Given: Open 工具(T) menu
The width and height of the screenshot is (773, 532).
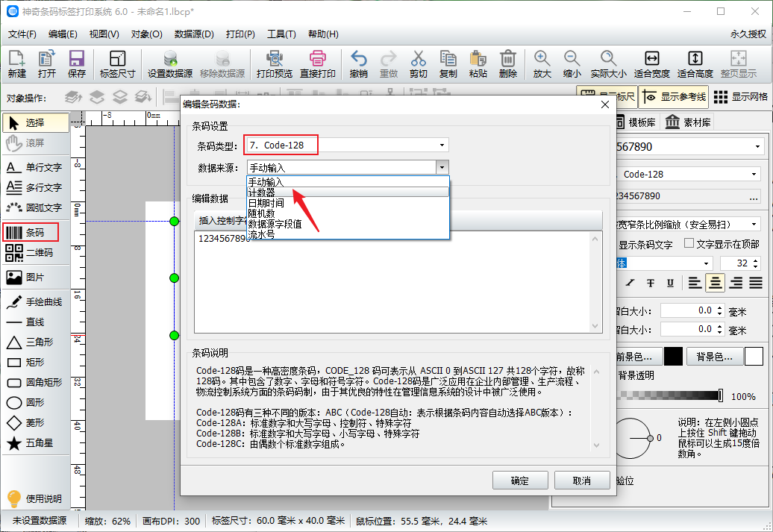Looking at the screenshot, I should pyautogui.click(x=281, y=34).
